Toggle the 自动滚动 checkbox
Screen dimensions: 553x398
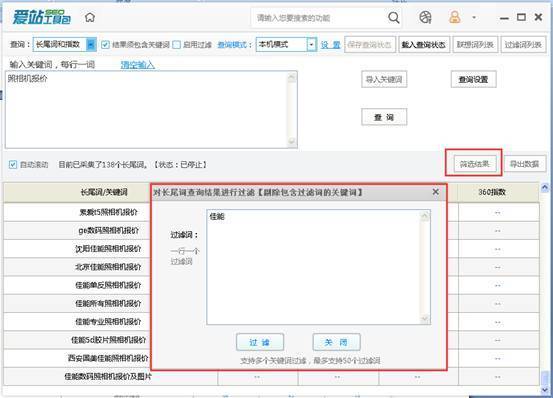(13, 164)
